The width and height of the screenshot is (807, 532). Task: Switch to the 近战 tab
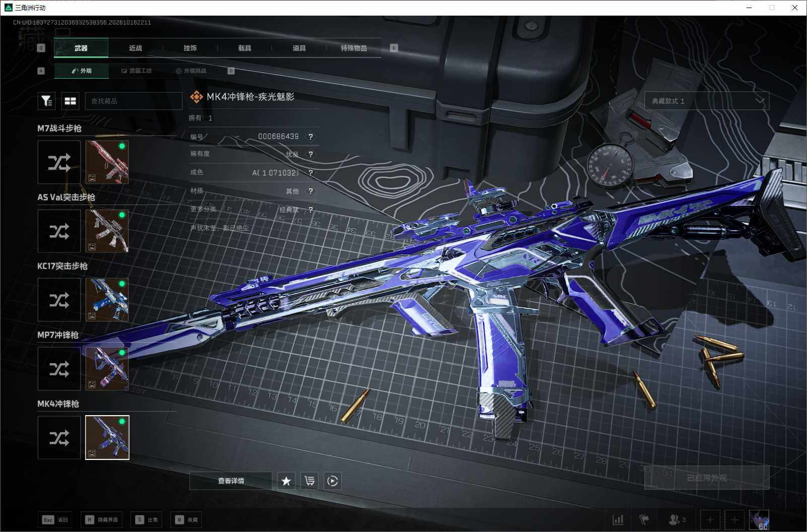(136, 48)
